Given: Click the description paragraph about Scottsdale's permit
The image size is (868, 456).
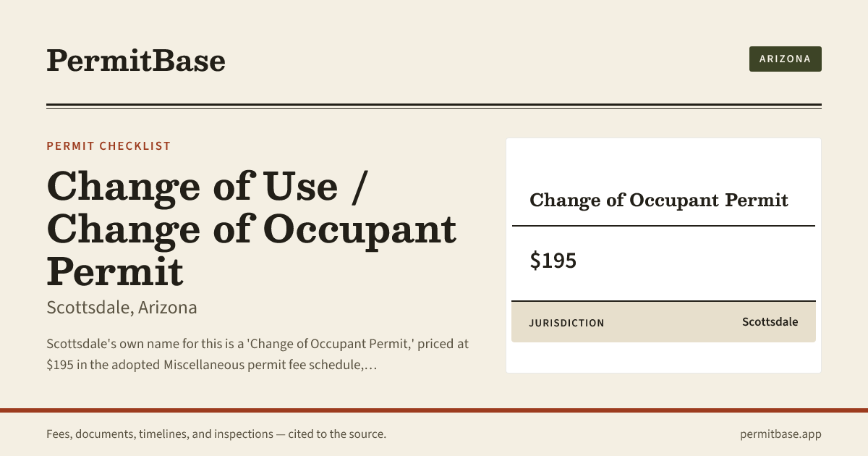Looking at the screenshot, I should coord(258,354).
